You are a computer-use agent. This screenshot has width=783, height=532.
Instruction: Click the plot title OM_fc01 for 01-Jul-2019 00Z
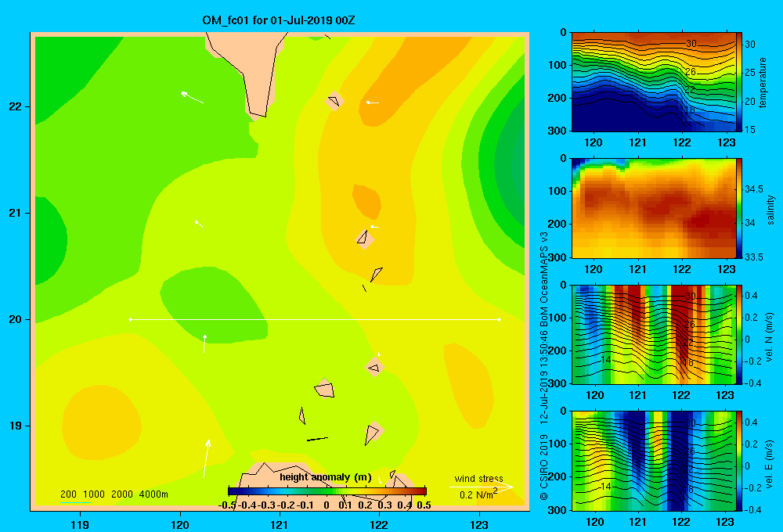278,20
